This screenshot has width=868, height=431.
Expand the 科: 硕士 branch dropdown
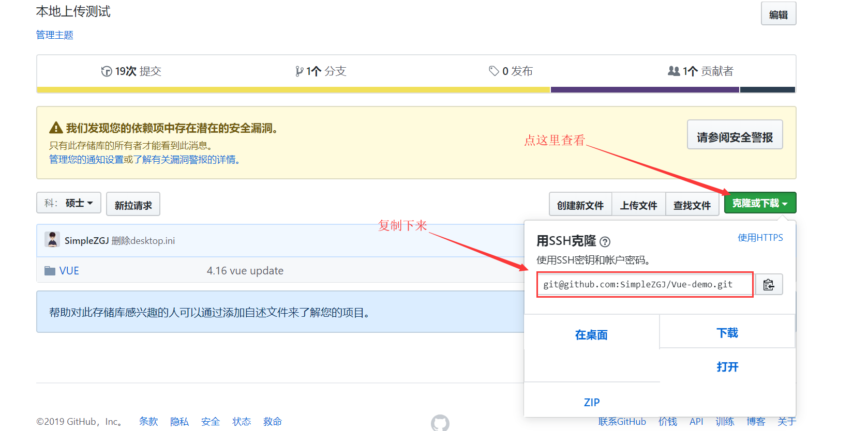[69, 203]
